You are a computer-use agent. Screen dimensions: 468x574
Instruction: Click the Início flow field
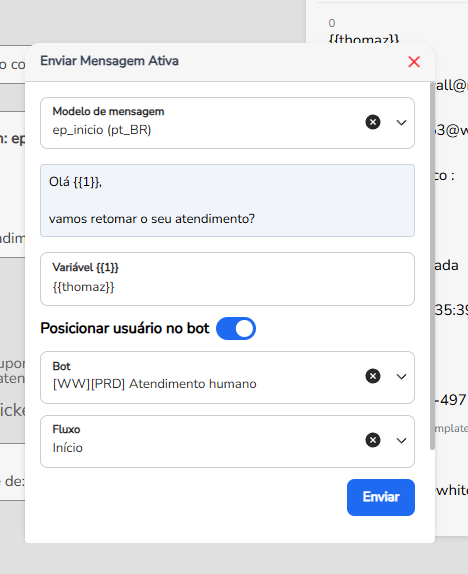tap(201, 441)
